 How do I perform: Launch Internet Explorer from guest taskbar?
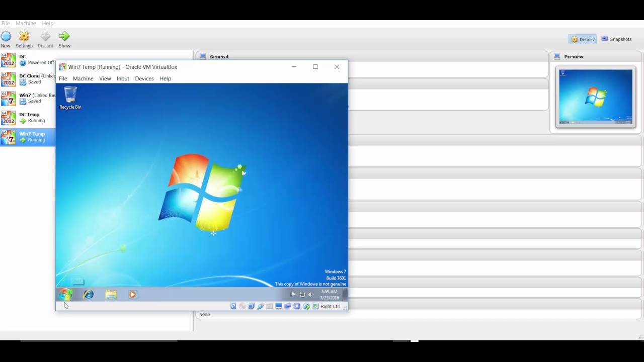(89, 295)
